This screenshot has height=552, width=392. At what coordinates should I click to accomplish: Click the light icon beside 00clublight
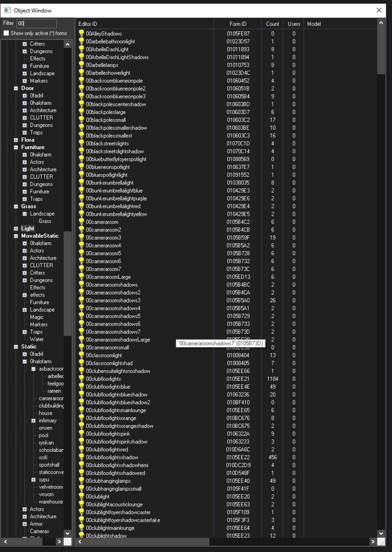point(81,496)
